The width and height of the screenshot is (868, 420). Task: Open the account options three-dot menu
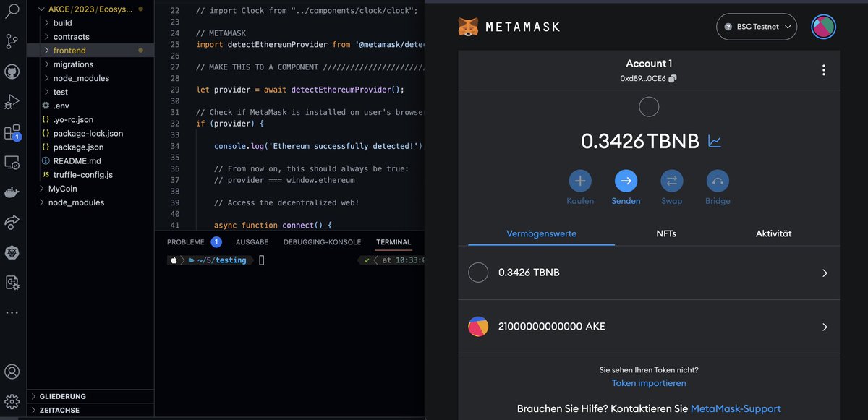click(x=823, y=70)
